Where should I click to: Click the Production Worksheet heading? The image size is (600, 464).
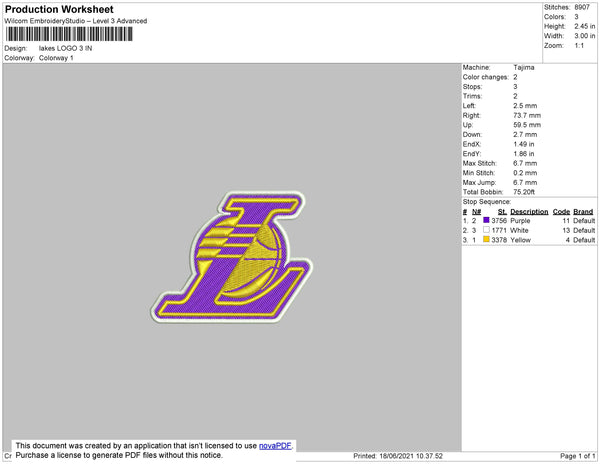(x=59, y=9)
